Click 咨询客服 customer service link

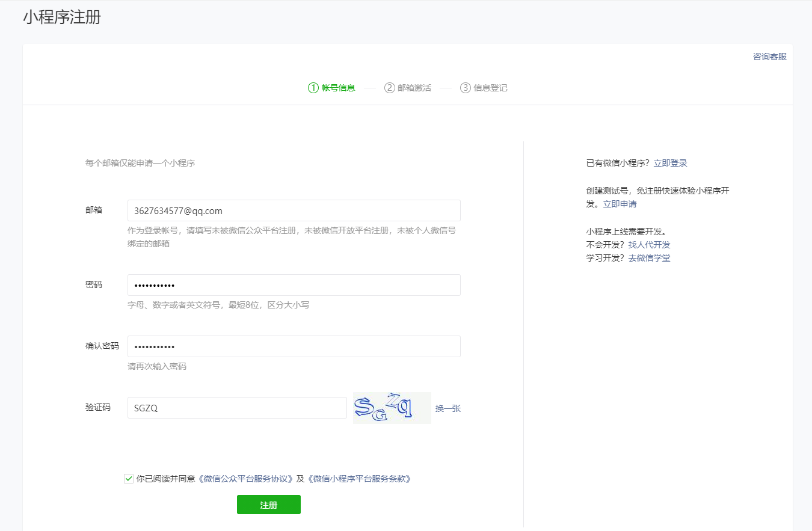pos(769,56)
